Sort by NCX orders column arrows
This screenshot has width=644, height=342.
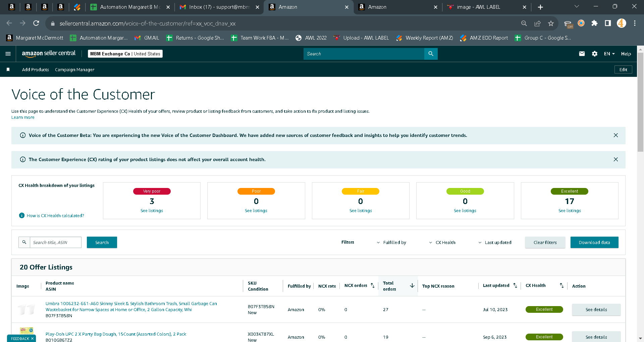pyautogui.click(x=373, y=286)
